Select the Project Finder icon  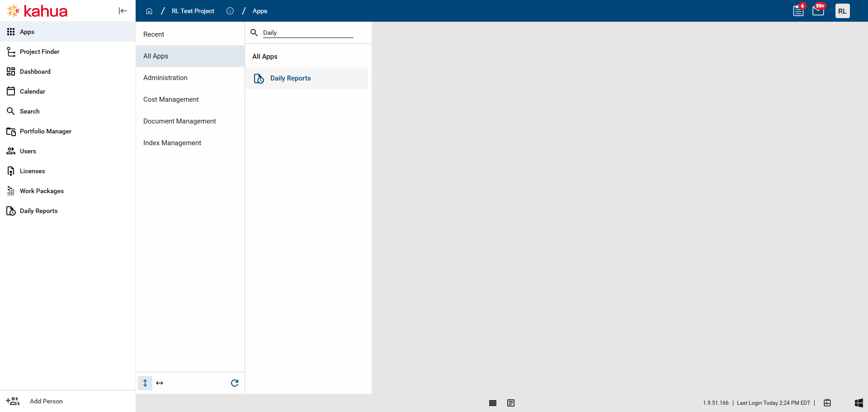11,52
